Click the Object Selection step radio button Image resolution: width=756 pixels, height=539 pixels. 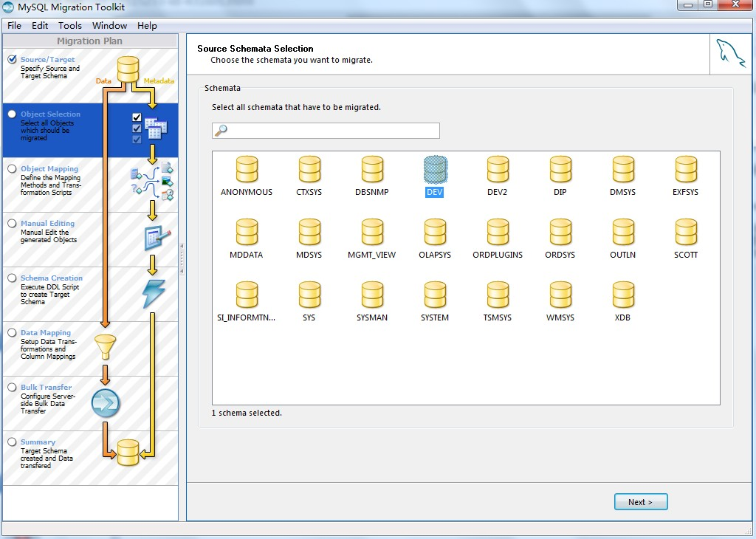(12, 114)
